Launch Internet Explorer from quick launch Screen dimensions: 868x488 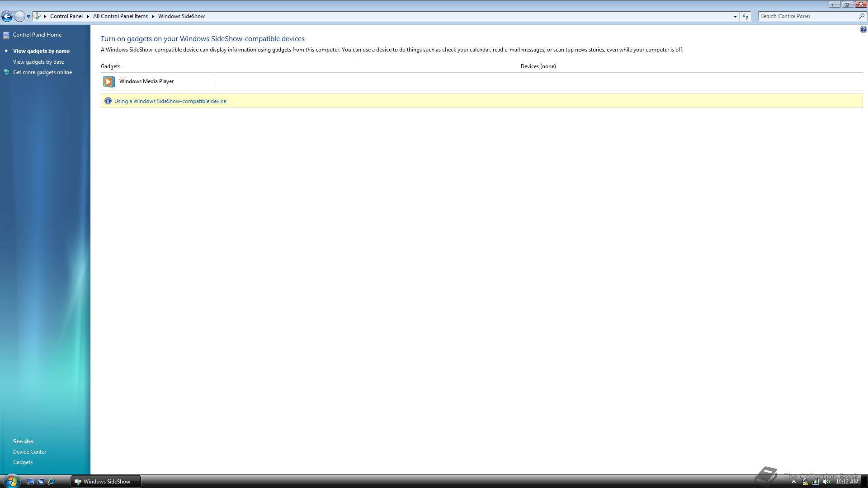tap(51, 481)
